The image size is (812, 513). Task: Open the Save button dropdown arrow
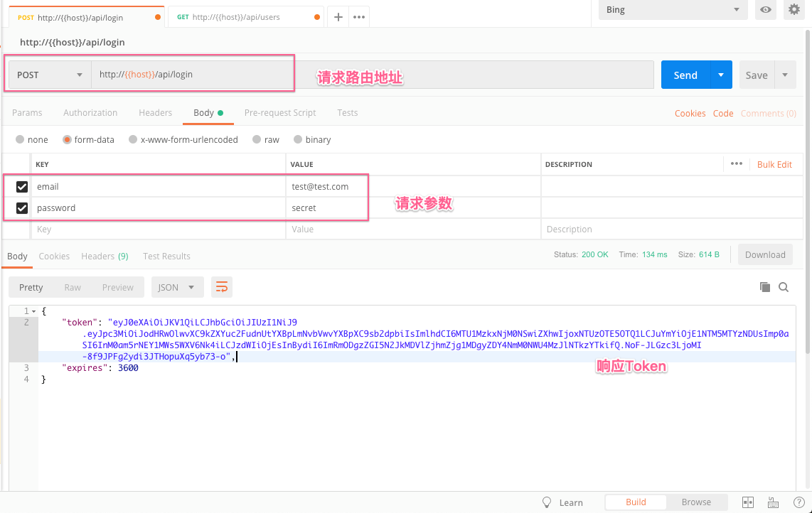point(785,75)
